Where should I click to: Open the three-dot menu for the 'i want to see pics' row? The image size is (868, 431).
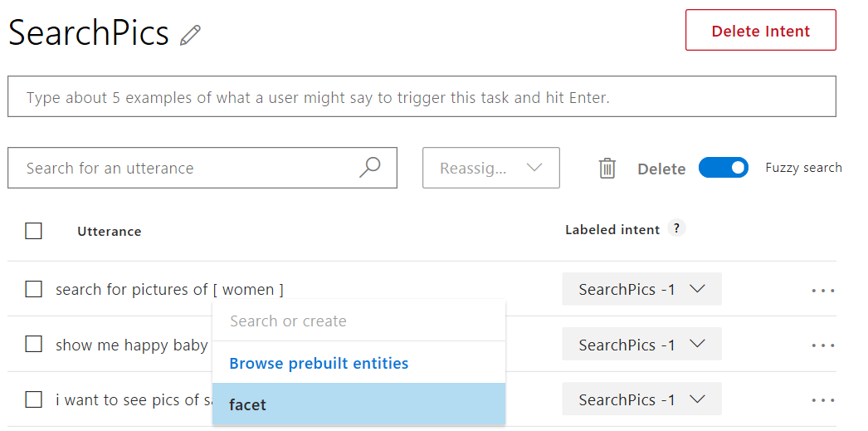click(823, 400)
